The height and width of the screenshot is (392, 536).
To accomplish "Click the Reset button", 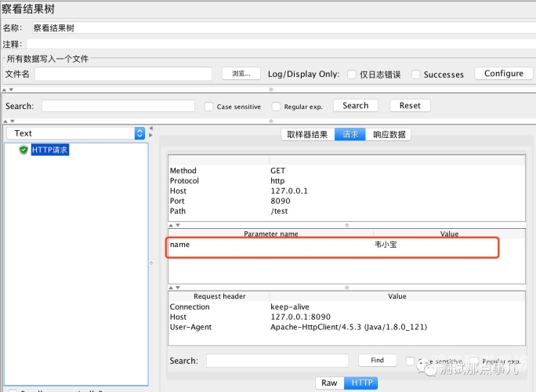I will tap(410, 106).
